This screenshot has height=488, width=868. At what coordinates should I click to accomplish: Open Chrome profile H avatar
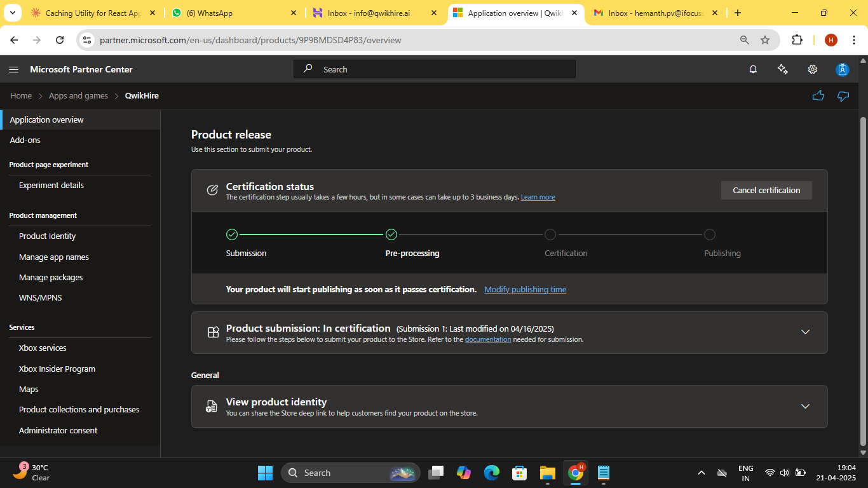(x=831, y=40)
